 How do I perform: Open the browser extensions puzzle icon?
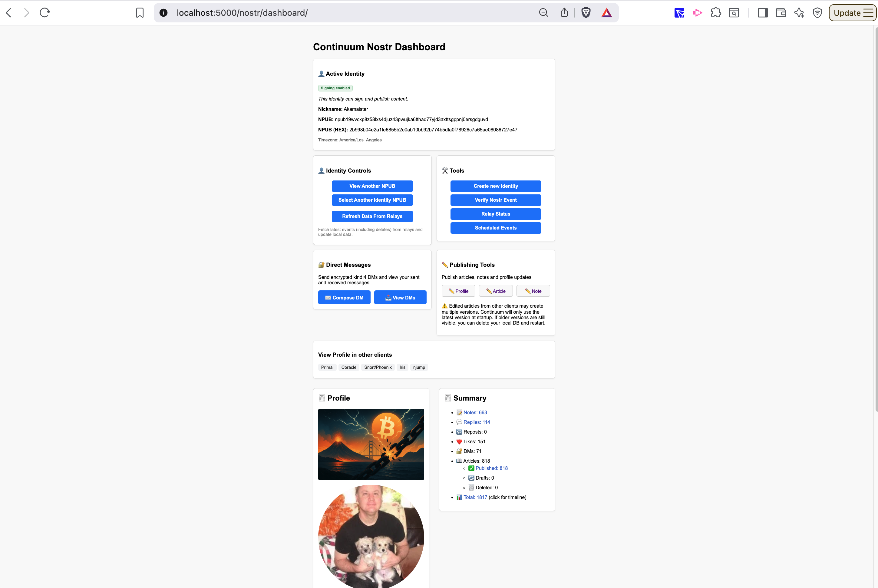point(716,13)
